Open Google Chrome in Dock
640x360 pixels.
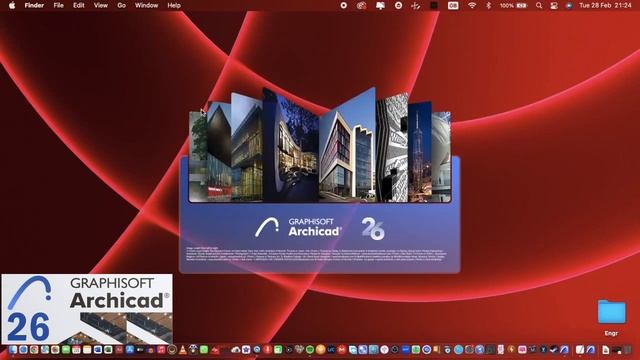click(34, 350)
